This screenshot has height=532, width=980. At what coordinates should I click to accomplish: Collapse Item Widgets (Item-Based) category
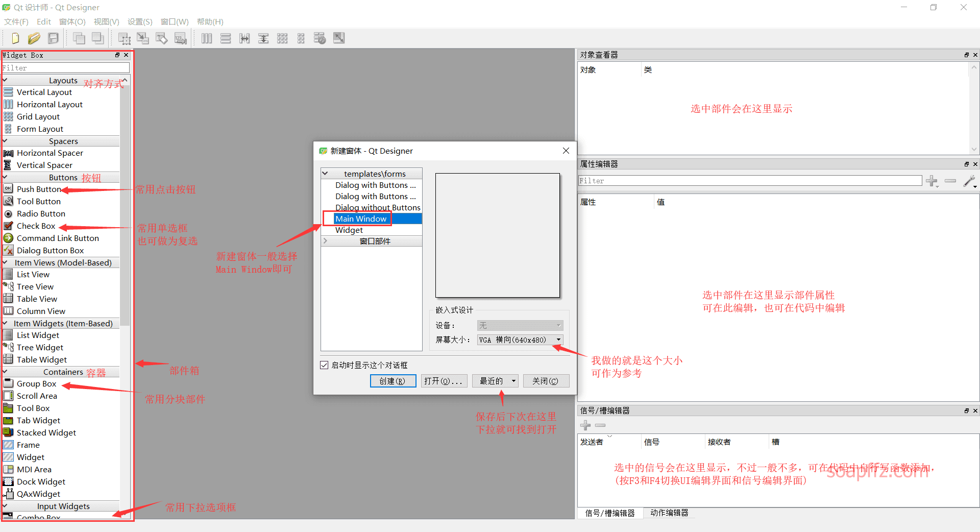point(5,323)
